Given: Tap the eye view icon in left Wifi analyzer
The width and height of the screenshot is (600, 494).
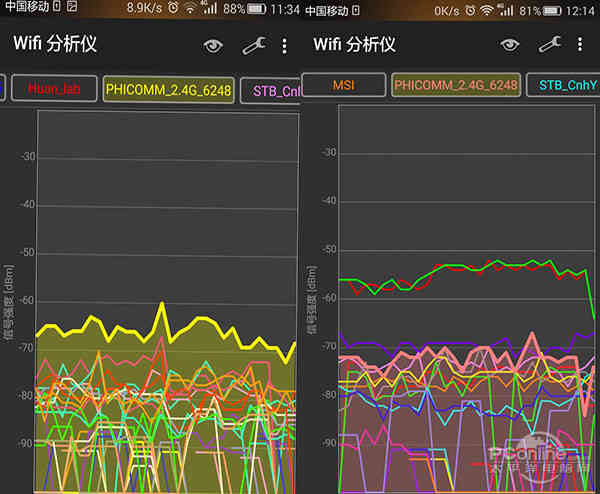Looking at the screenshot, I should 213,46.
